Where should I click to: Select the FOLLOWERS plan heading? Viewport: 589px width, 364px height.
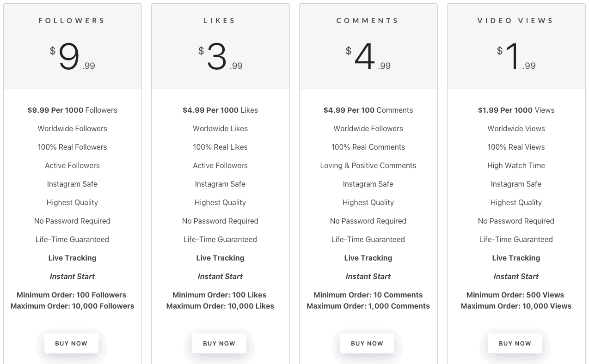coord(72,21)
